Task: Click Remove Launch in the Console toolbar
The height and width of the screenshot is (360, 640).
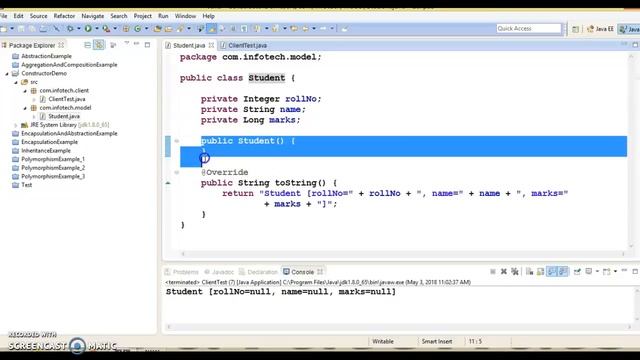Action: click(504, 272)
